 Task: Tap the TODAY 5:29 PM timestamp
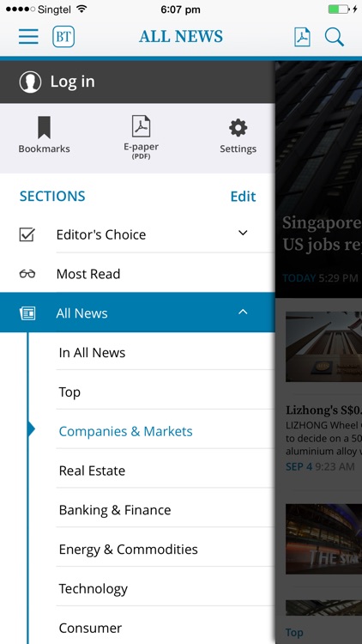click(320, 278)
